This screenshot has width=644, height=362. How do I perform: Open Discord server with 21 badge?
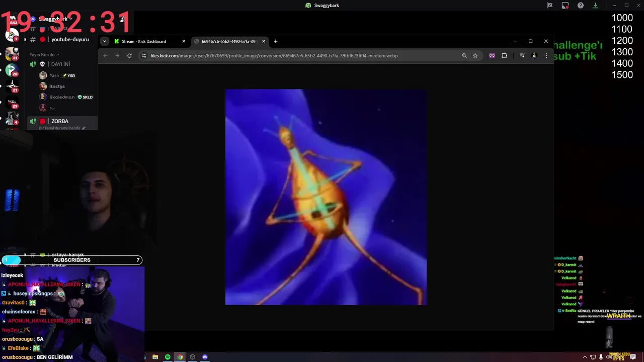(x=12, y=86)
